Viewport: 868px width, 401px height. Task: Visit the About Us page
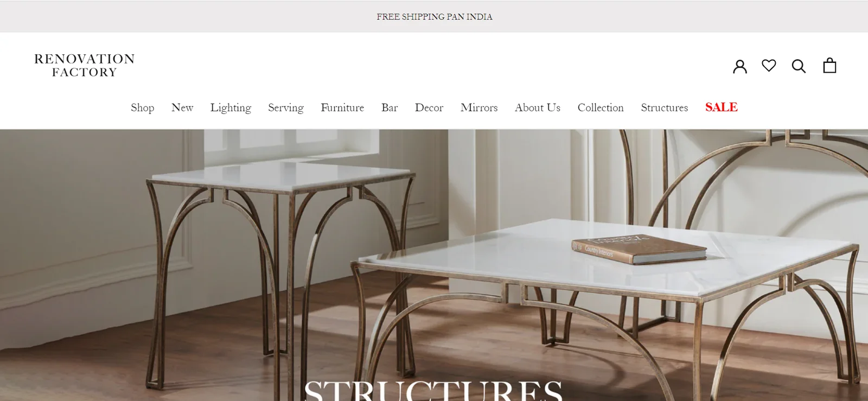click(x=538, y=107)
